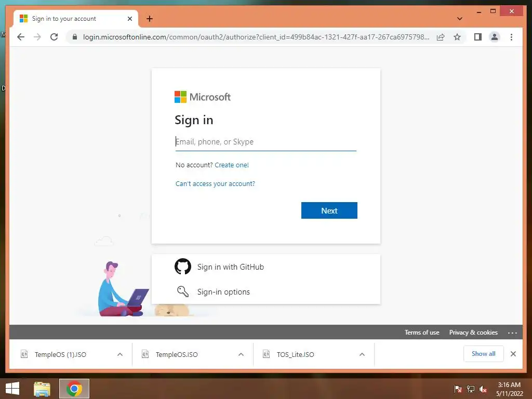Minimize the Chrome window

click(x=478, y=11)
